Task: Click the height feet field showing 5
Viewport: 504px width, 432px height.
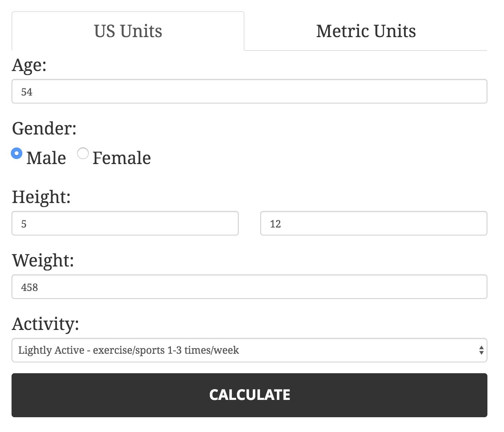Action: 125,223
